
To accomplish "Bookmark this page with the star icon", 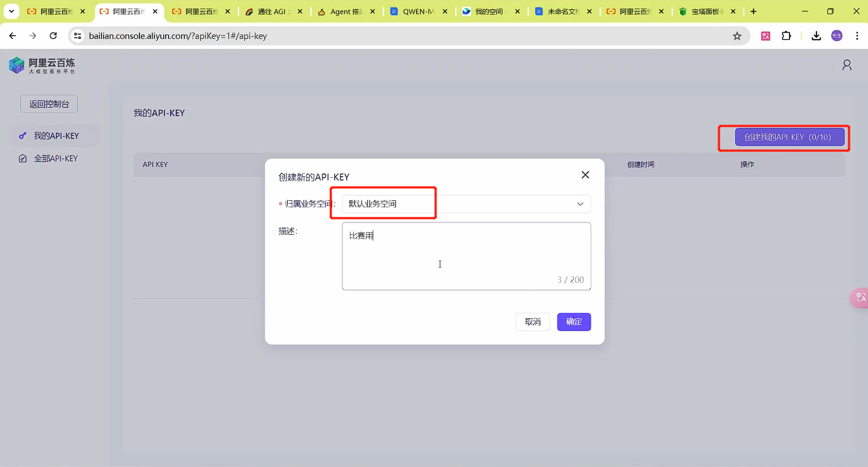I will 737,36.
